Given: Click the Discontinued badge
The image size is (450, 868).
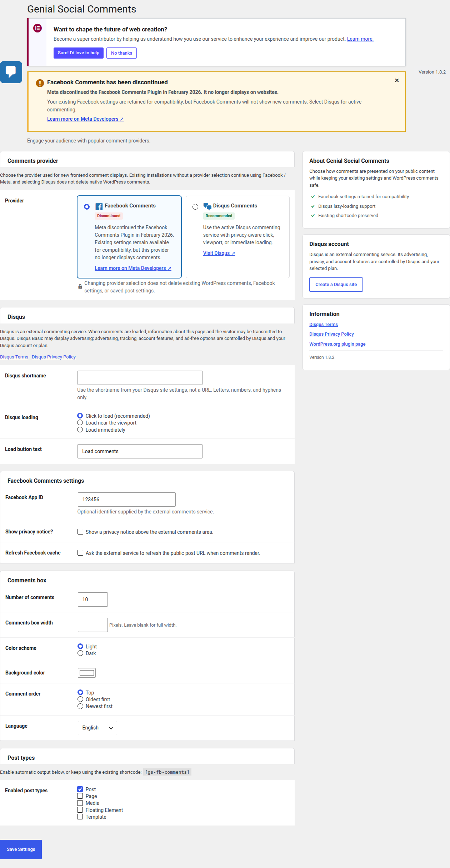Looking at the screenshot, I should click(x=109, y=216).
